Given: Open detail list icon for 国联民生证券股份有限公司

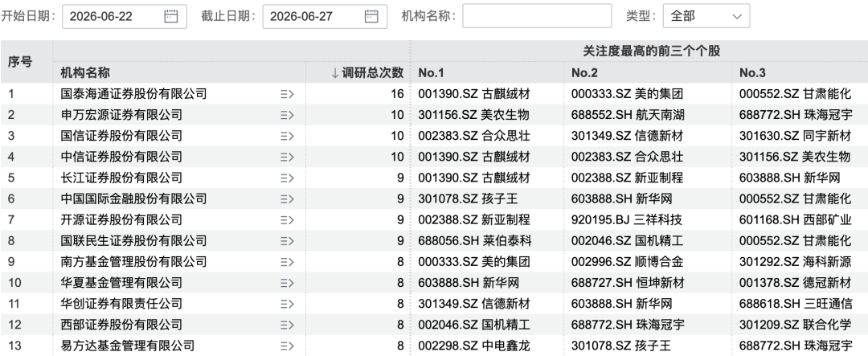Looking at the screenshot, I should pos(287,241).
